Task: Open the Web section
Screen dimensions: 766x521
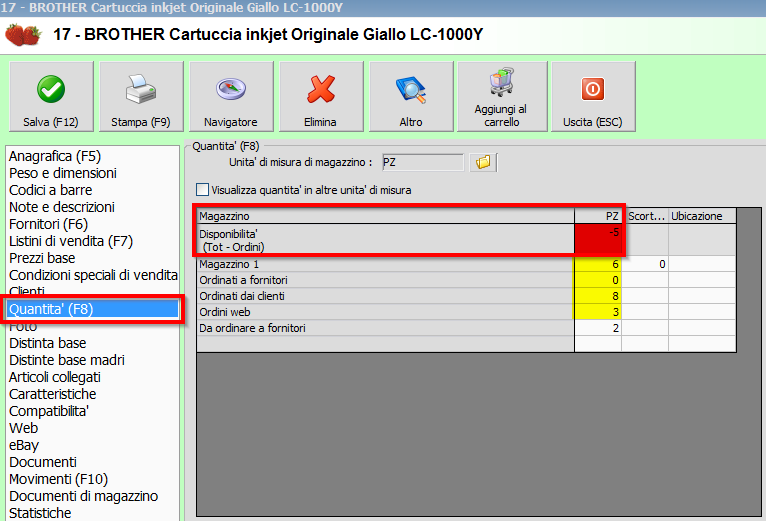Action: (23, 428)
